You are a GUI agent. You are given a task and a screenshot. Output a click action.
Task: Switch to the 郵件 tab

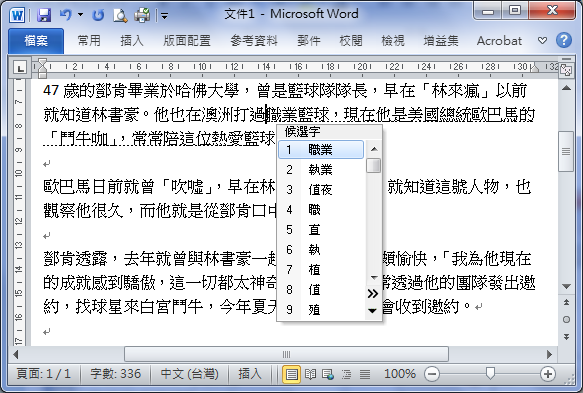[x=309, y=41]
